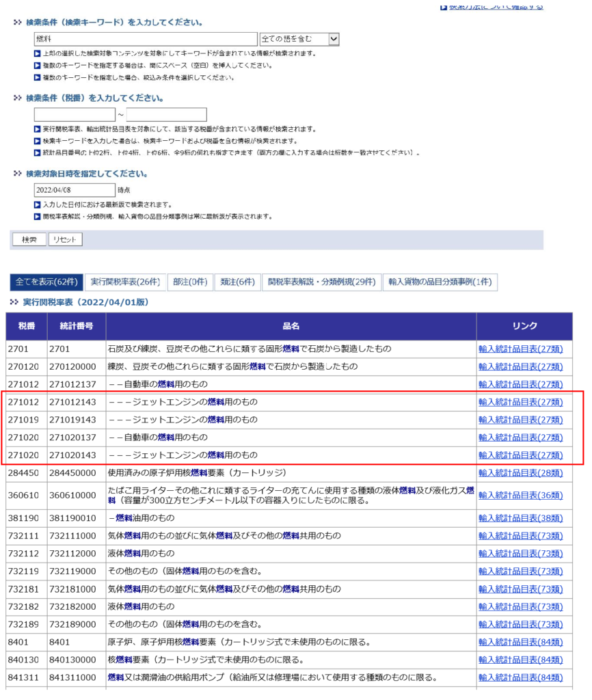Open 輸入統計品目表(84類) link in row 841311000
The width and height of the screenshot is (592, 700).
[x=520, y=678]
